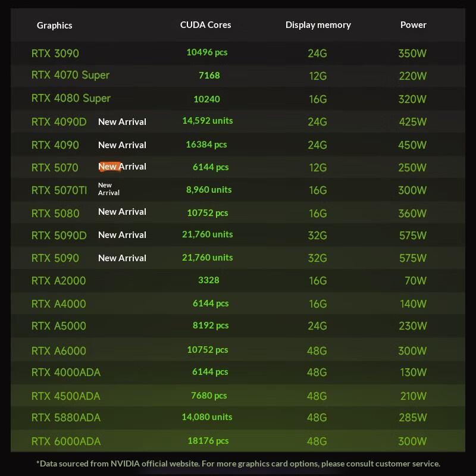476x476 pixels.
Task: Click the Graphics column header
Action: point(54,26)
